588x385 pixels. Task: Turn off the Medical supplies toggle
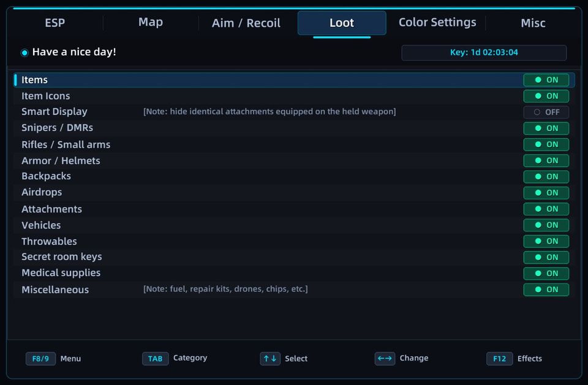pos(546,273)
